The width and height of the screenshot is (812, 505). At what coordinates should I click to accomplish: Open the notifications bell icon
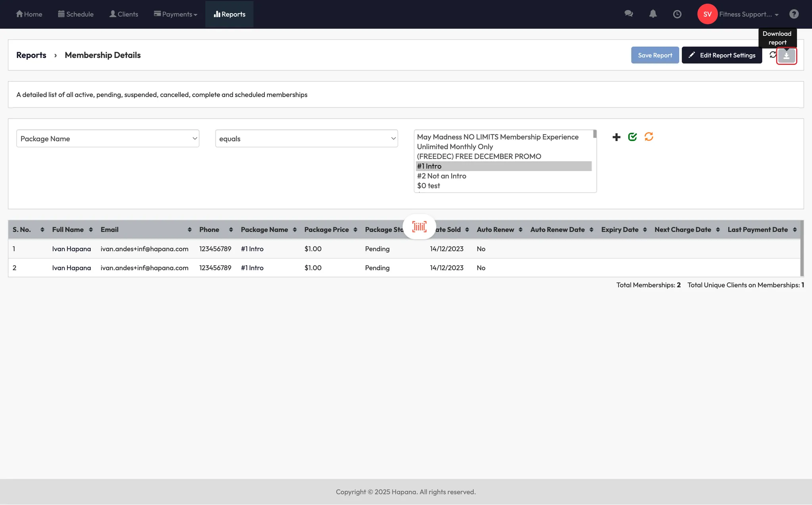(x=653, y=14)
